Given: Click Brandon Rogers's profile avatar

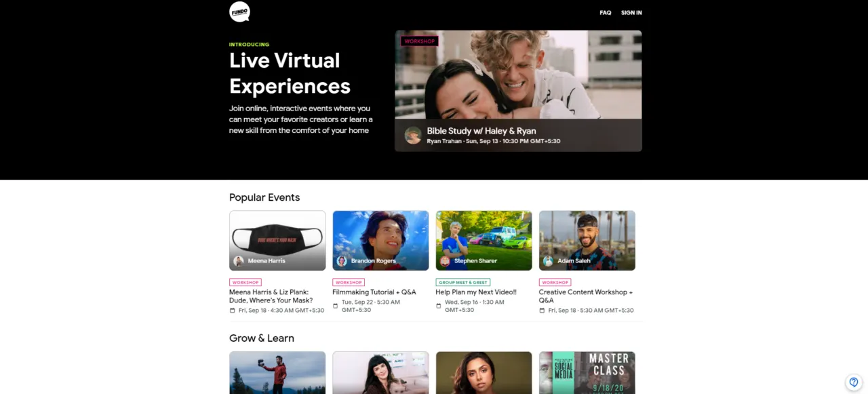Looking at the screenshot, I should click(342, 261).
